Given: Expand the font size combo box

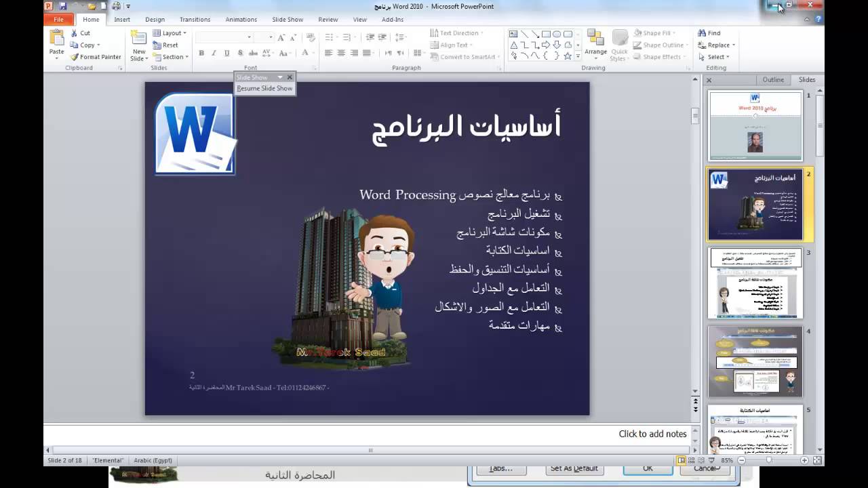Looking at the screenshot, I should pos(271,37).
